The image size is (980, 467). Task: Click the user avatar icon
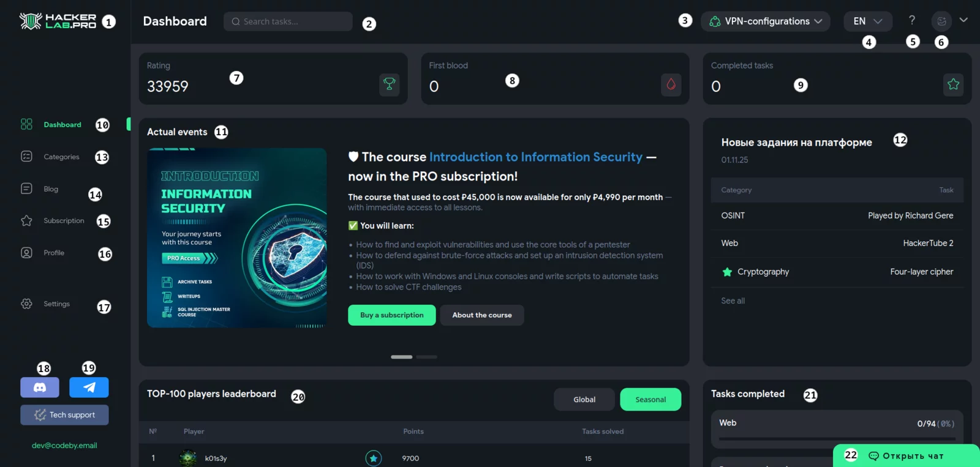[x=941, y=21]
